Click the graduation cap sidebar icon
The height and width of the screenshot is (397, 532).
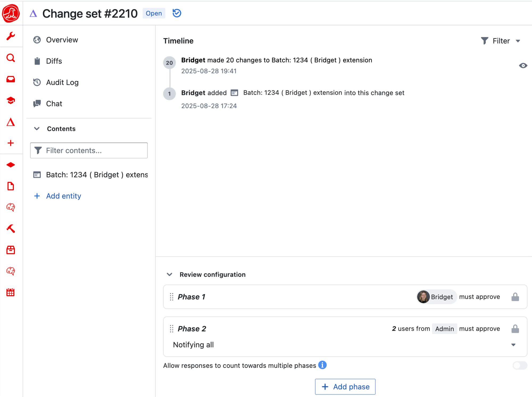coord(11,100)
